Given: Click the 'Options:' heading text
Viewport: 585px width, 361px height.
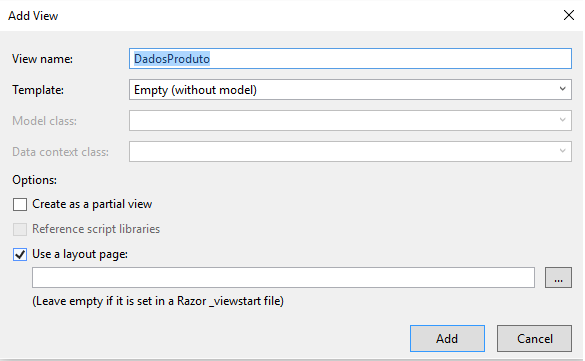Looking at the screenshot, I should point(34,180).
